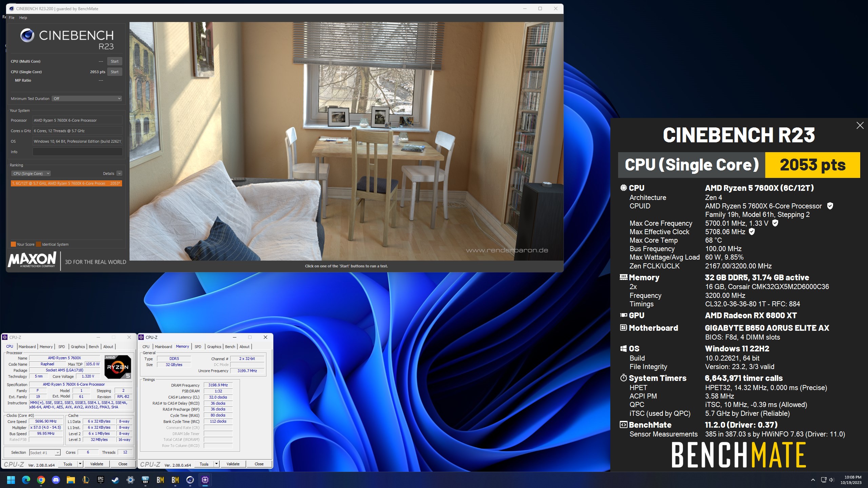The width and height of the screenshot is (868, 488).
Task: Open the Cinebench File menu
Action: coord(12,18)
